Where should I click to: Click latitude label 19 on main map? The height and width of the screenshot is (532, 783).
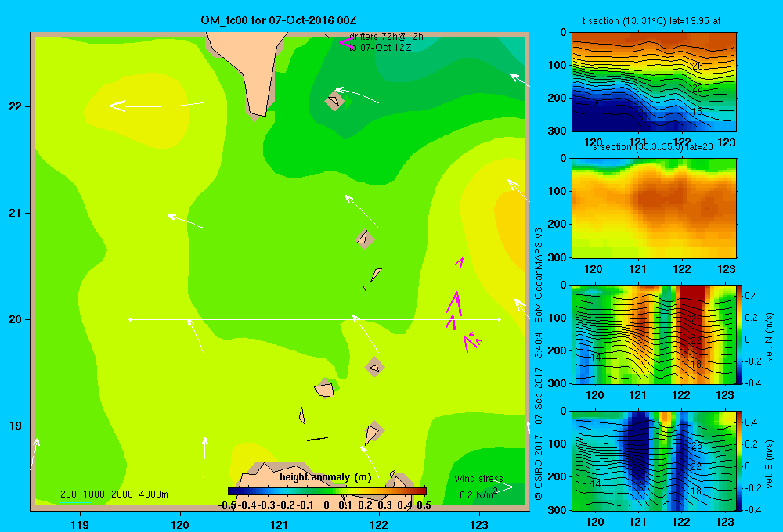[x=15, y=426]
